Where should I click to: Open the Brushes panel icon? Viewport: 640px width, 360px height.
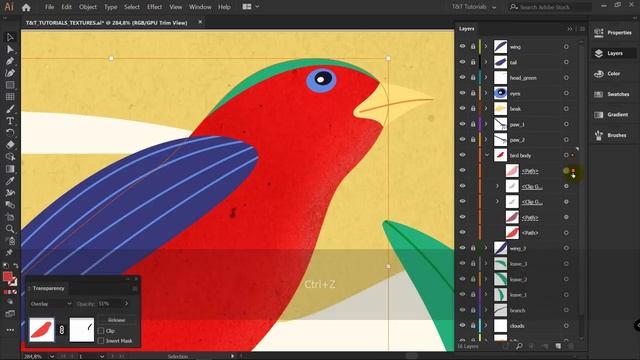599,135
